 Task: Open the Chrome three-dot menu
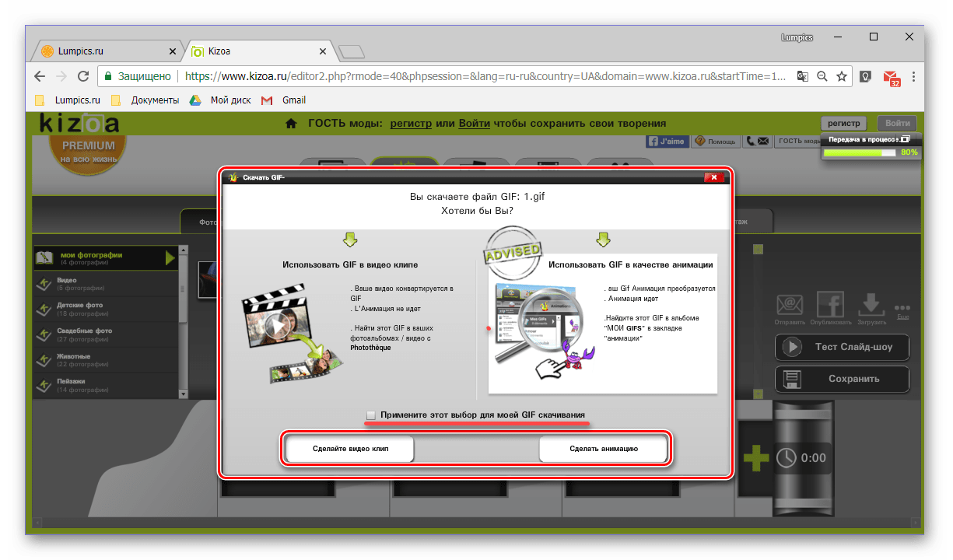[x=913, y=77]
